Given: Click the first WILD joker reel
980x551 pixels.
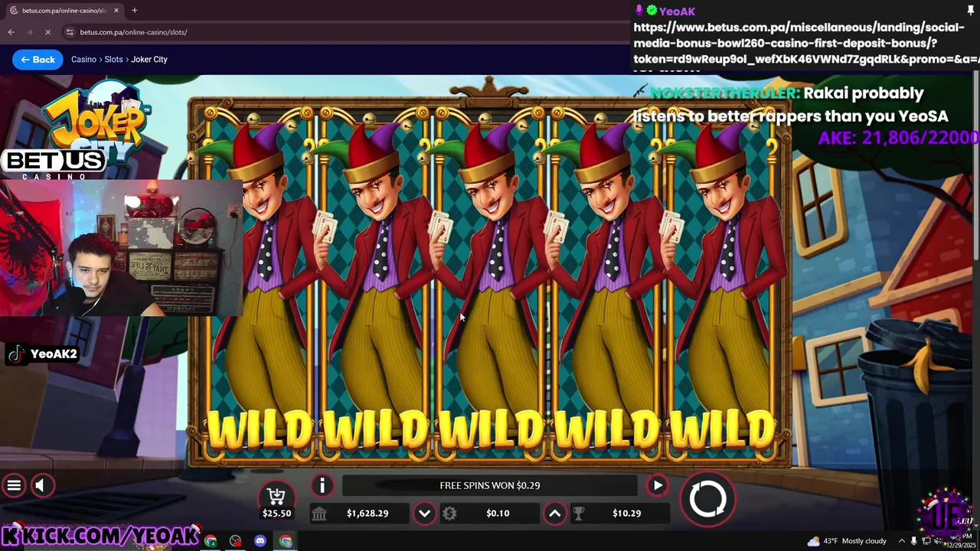Looking at the screenshot, I should point(260,283).
